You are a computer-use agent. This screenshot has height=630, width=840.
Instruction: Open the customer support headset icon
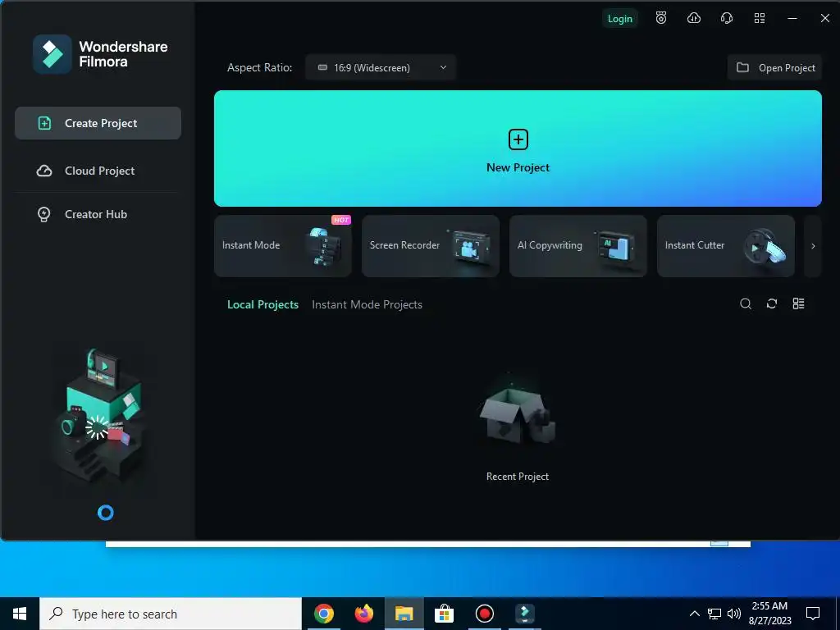coord(727,18)
